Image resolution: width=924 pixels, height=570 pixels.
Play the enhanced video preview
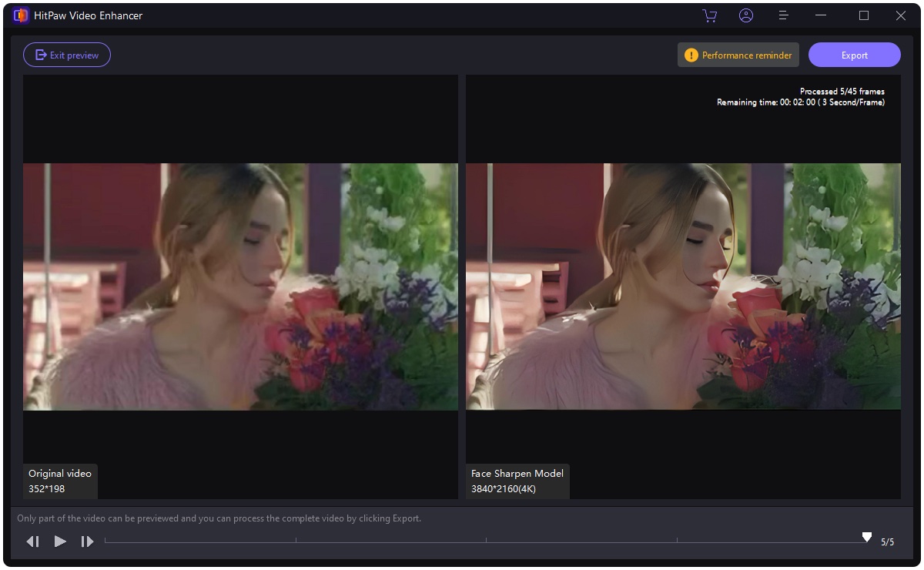coord(60,541)
